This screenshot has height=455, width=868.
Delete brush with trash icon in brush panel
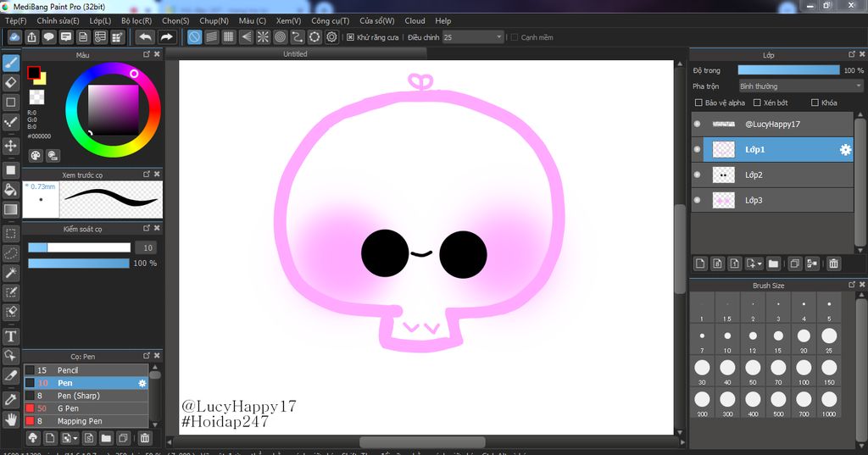click(144, 438)
